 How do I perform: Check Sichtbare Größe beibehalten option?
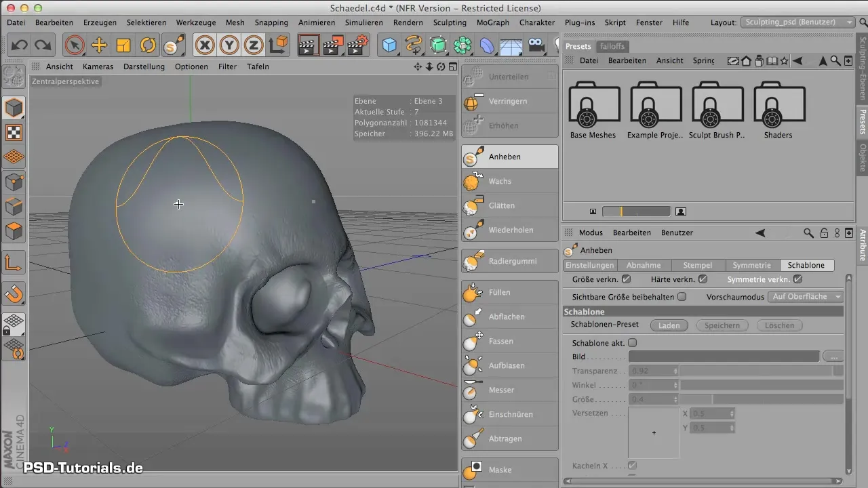[682, 296]
